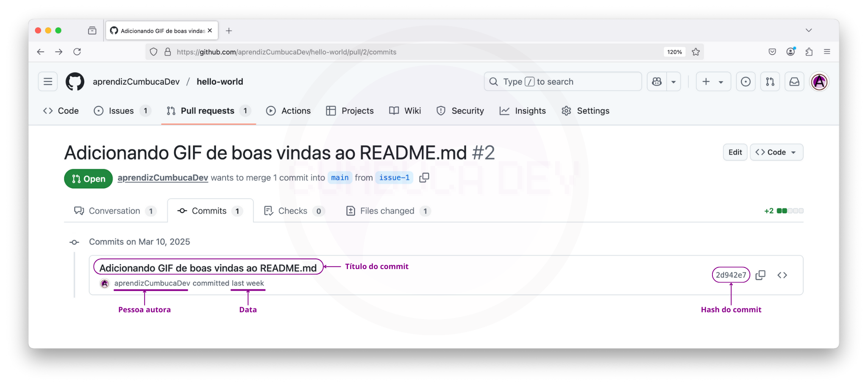The height and width of the screenshot is (386, 868).
Task: Open the hamburger navigation menu
Action: tap(48, 82)
